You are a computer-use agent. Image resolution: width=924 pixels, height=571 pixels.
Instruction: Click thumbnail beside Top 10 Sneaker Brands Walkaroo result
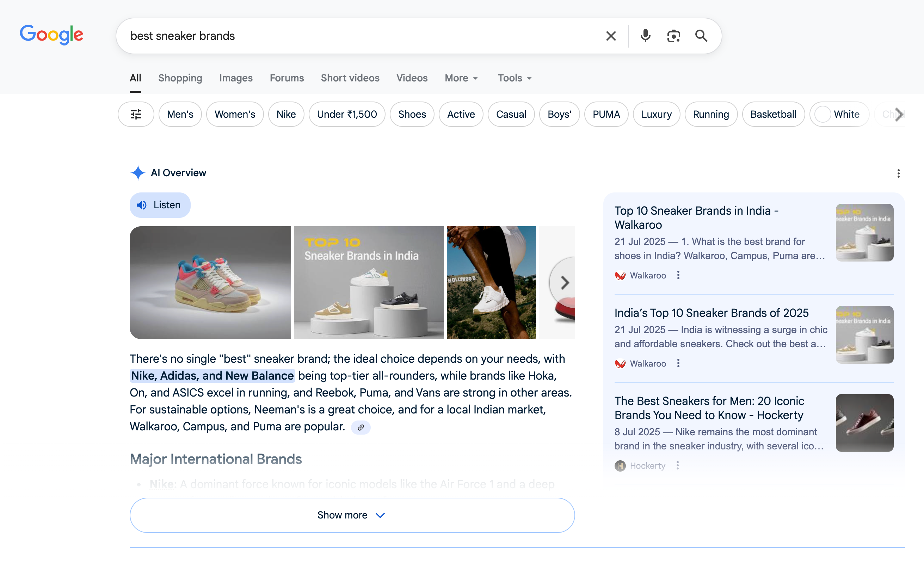coord(864,233)
